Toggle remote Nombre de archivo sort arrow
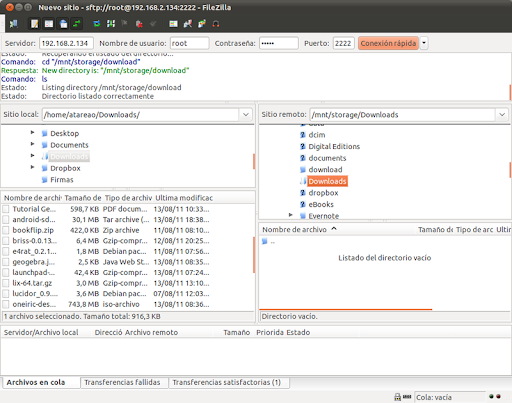This screenshot has height=403, width=512. [334, 229]
